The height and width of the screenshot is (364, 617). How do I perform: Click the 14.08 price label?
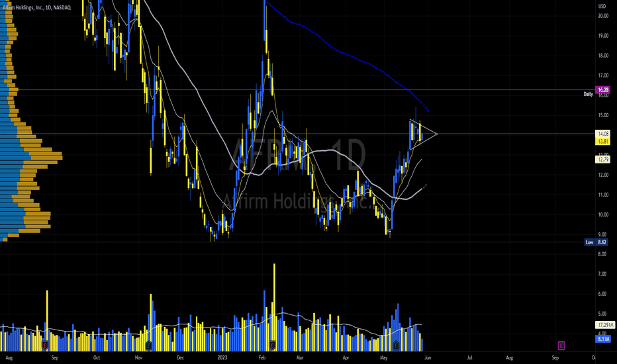click(603, 134)
